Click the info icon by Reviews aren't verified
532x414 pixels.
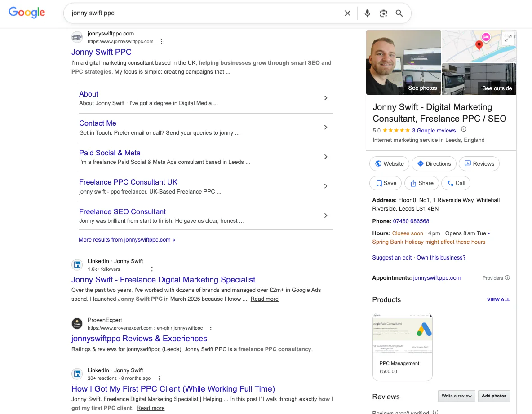pos(435,412)
